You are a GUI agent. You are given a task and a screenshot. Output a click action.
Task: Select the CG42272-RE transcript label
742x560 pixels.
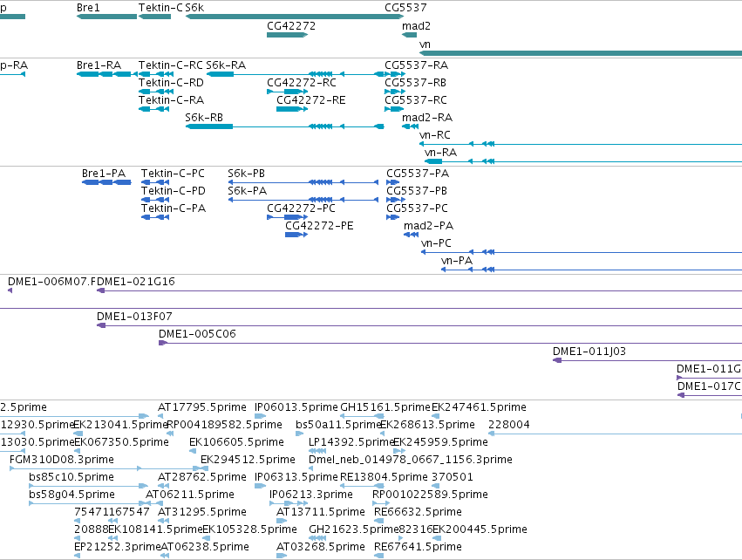(311, 100)
